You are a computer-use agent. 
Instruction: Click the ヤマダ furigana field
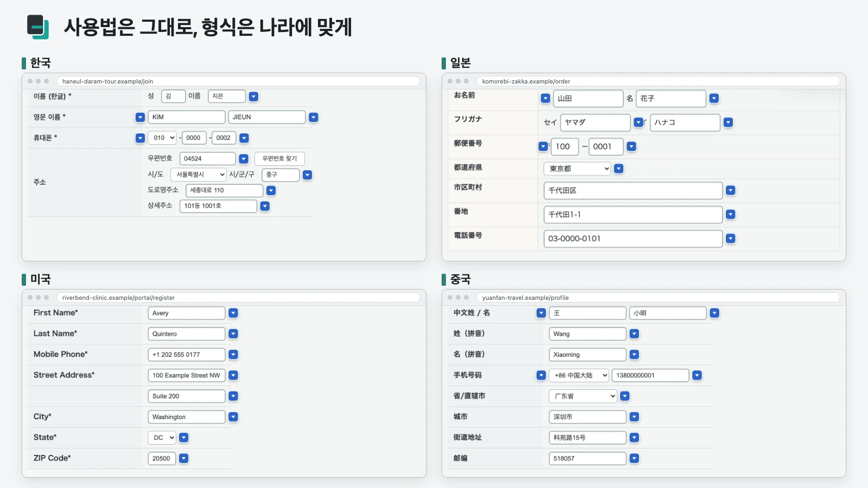click(595, 123)
